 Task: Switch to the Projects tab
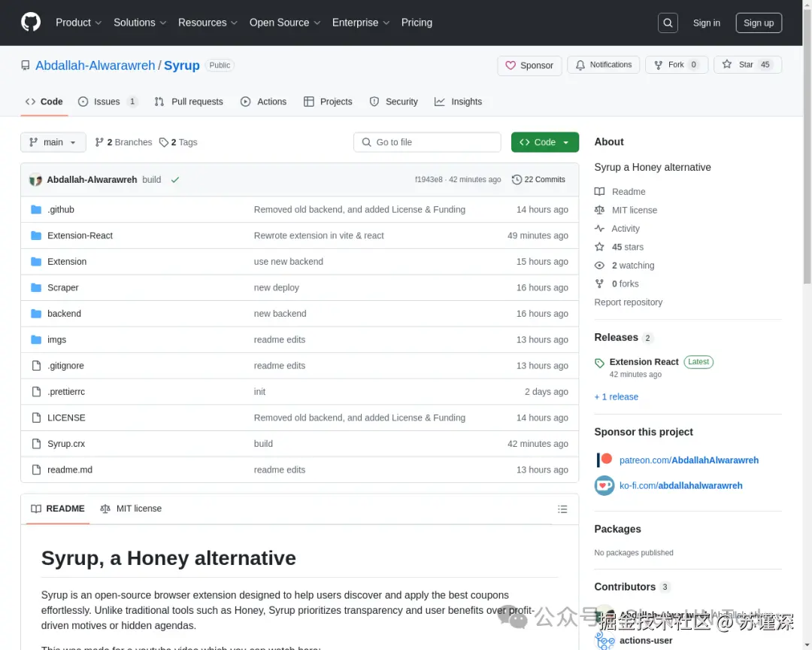(x=328, y=102)
